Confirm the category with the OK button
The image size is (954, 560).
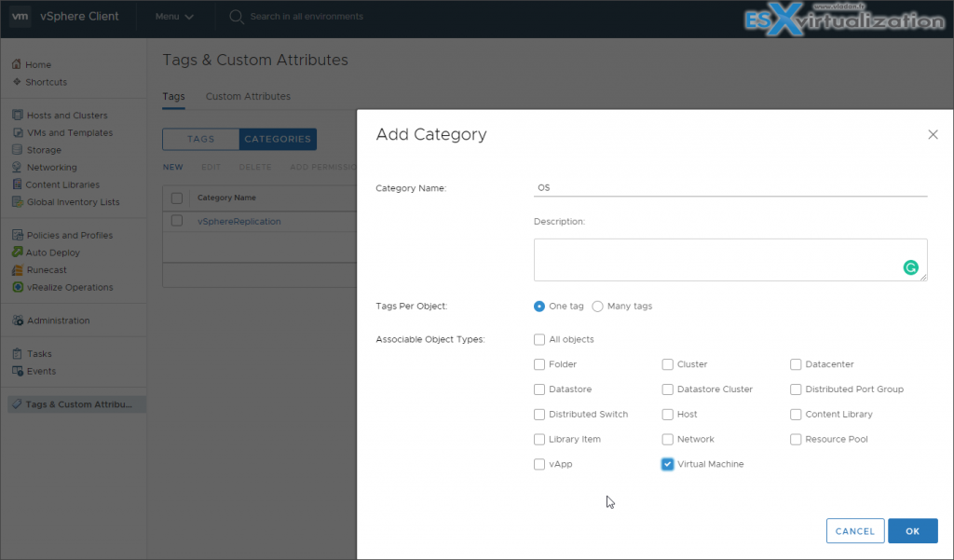coord(912,530)
